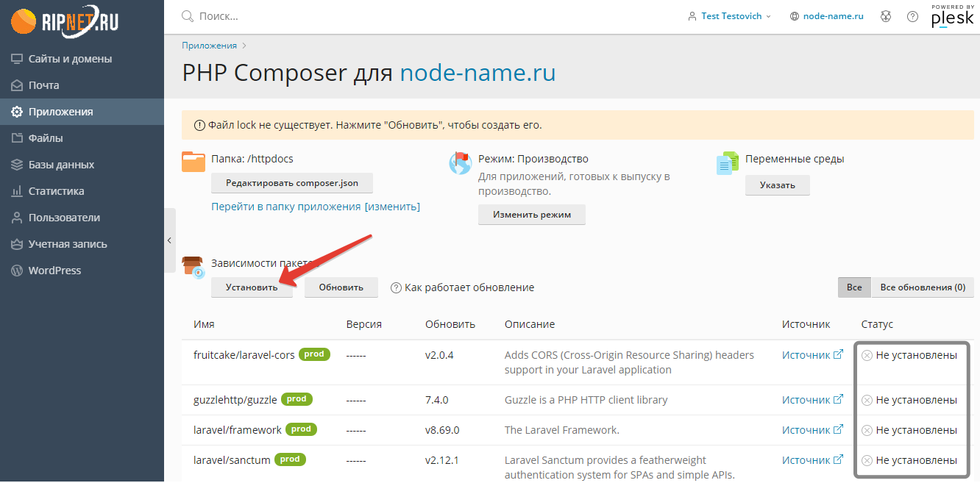Screen dimensions: 980x483
Task: Click the question icon by Как работает обновление
Action: [396, 287]
